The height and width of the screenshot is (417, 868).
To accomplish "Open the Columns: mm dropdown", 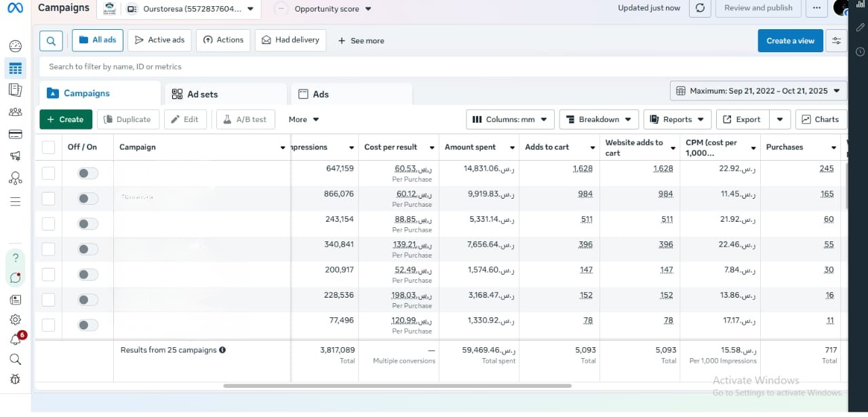I will pyautogui.click(x=510, y=119).
